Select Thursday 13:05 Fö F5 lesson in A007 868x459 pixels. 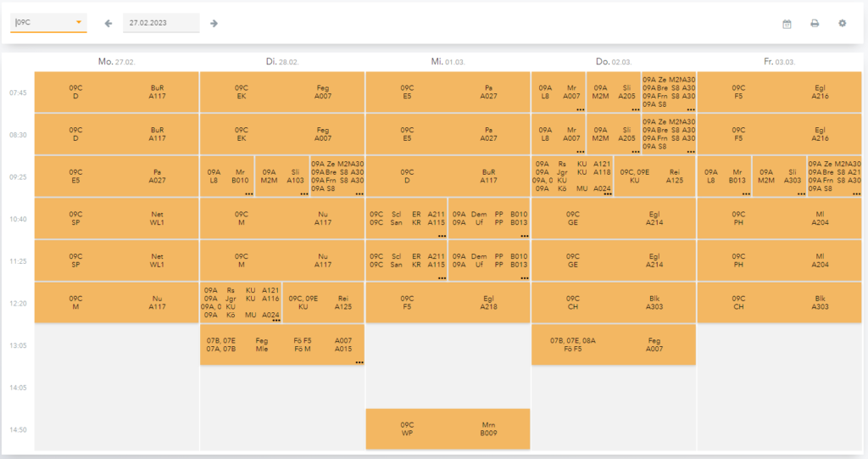pyautogui.click(x=613, y=344)
